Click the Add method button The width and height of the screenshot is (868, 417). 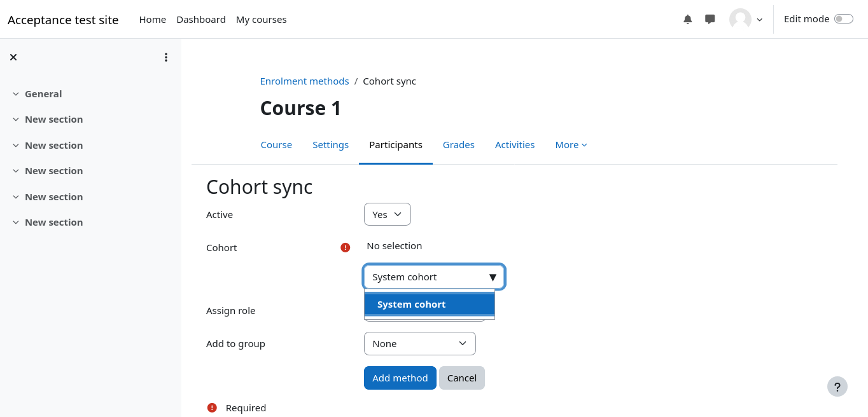(400, 378)
